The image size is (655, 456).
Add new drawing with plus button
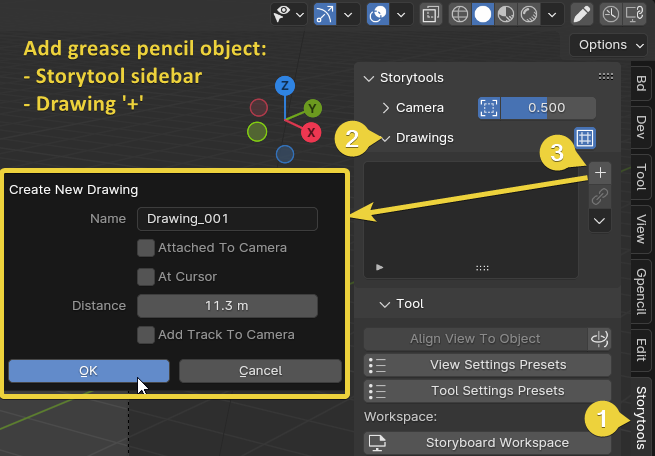[600, 173]
